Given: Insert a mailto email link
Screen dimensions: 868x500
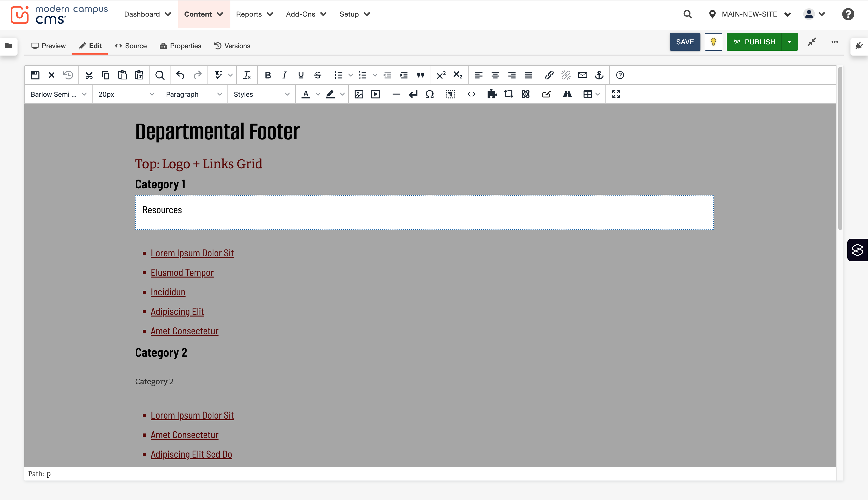Looking at the screenshot, I should tap(583, 75).
